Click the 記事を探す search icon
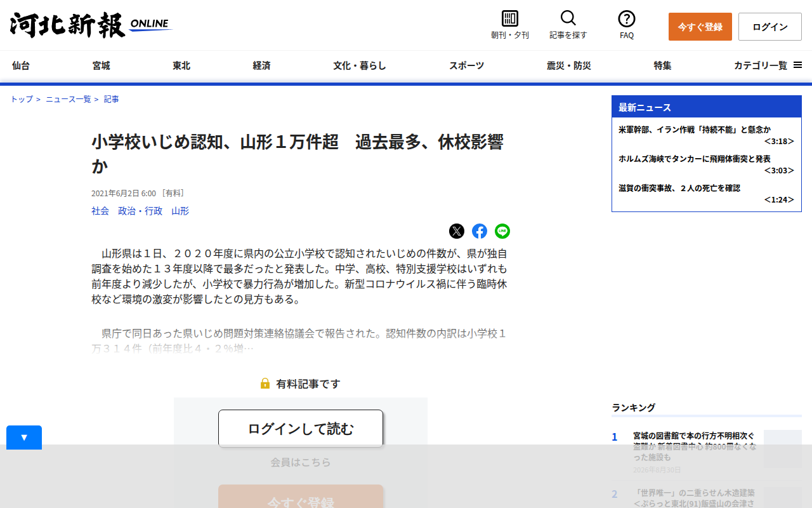This screenshot has height=508, width=812. [568, 18]
